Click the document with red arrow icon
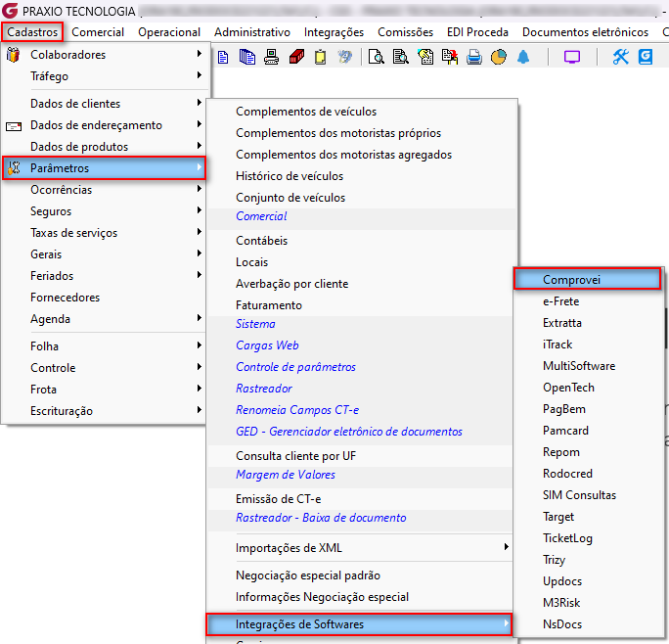 tap(450, 57)
